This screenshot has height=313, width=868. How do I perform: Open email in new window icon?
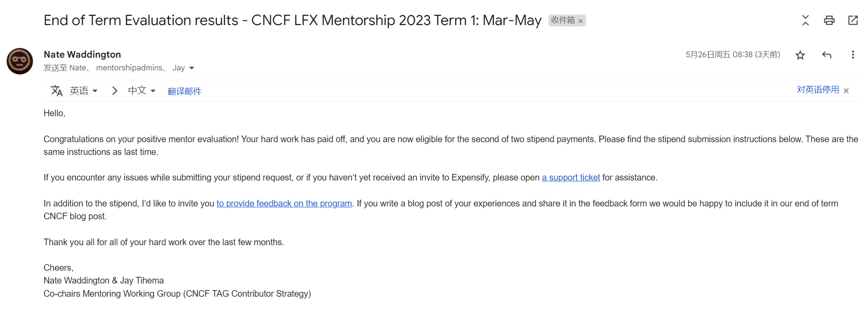[853, 20]
